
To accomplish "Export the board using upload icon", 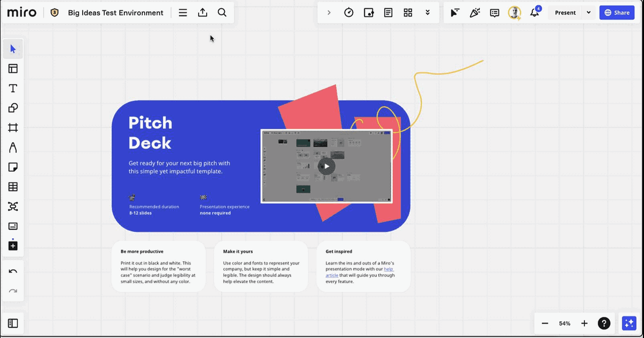I will tap(202, 12).
